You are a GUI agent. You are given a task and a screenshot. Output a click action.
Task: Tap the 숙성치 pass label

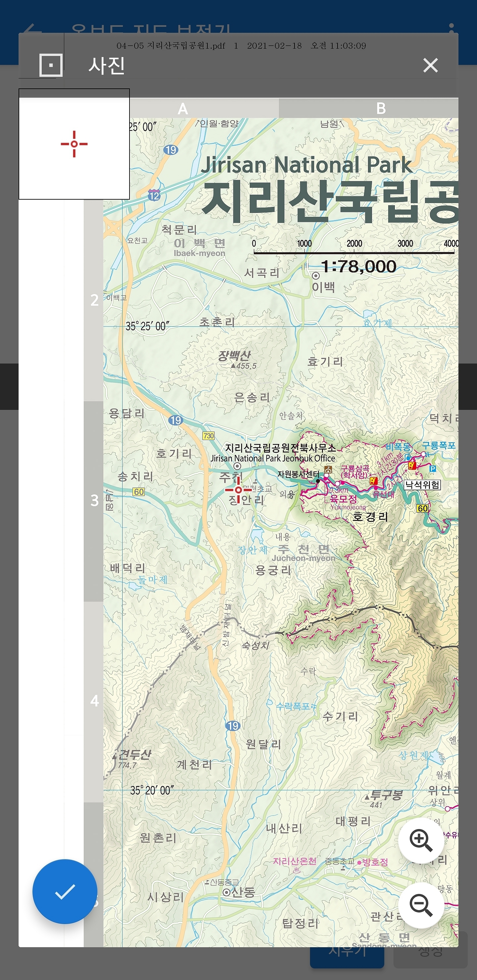click(x=255, y=645)
